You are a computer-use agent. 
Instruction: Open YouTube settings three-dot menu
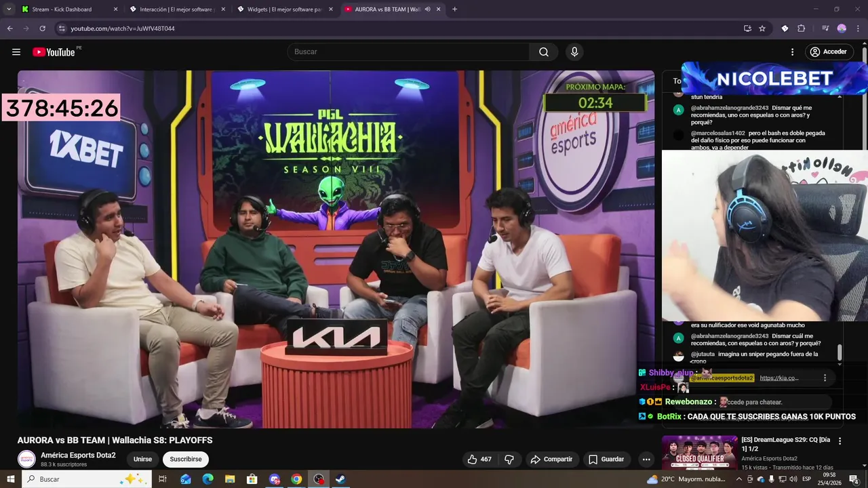click(792, 52)
